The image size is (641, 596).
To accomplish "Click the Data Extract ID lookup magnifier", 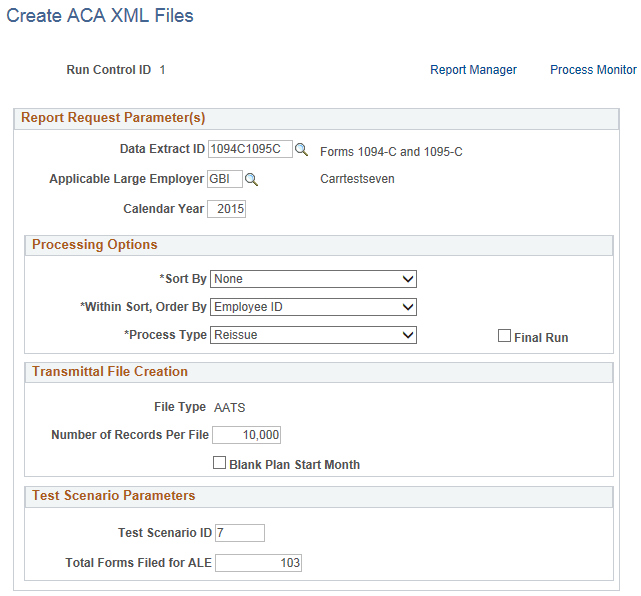I will click(301, 150).
